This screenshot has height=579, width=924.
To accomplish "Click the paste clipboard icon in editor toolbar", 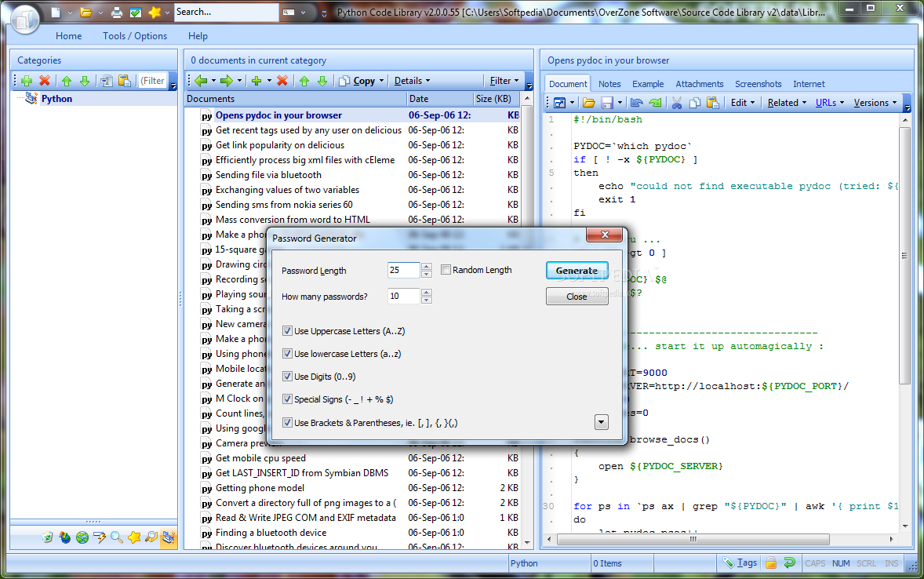I will [x=712, y=104].
